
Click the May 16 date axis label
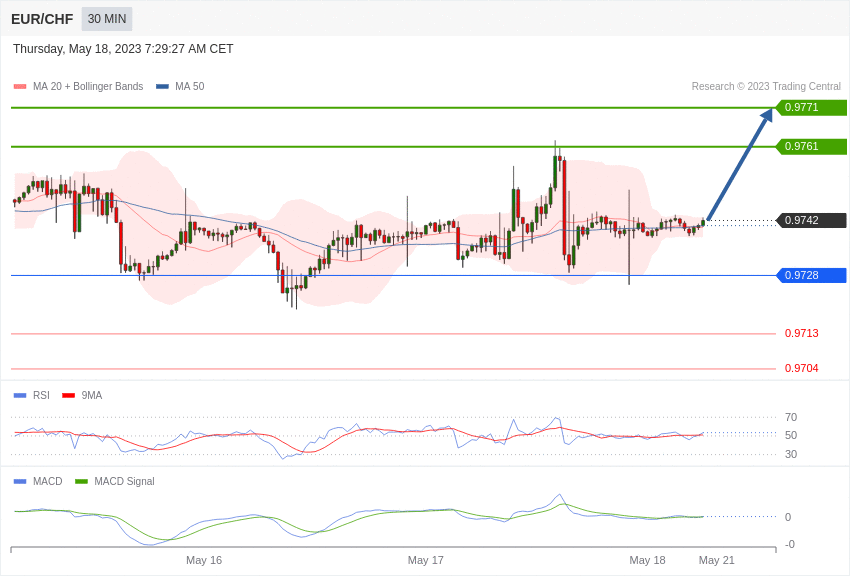[204, 560]
